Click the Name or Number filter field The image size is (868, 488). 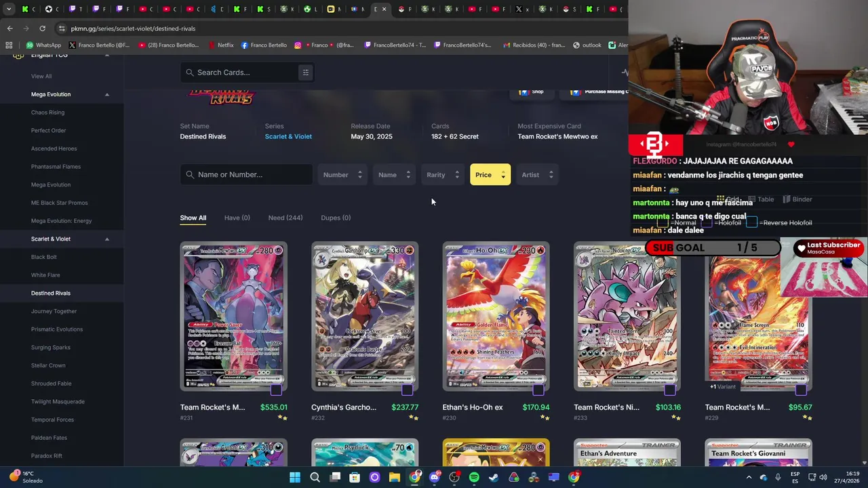point(246,175)
